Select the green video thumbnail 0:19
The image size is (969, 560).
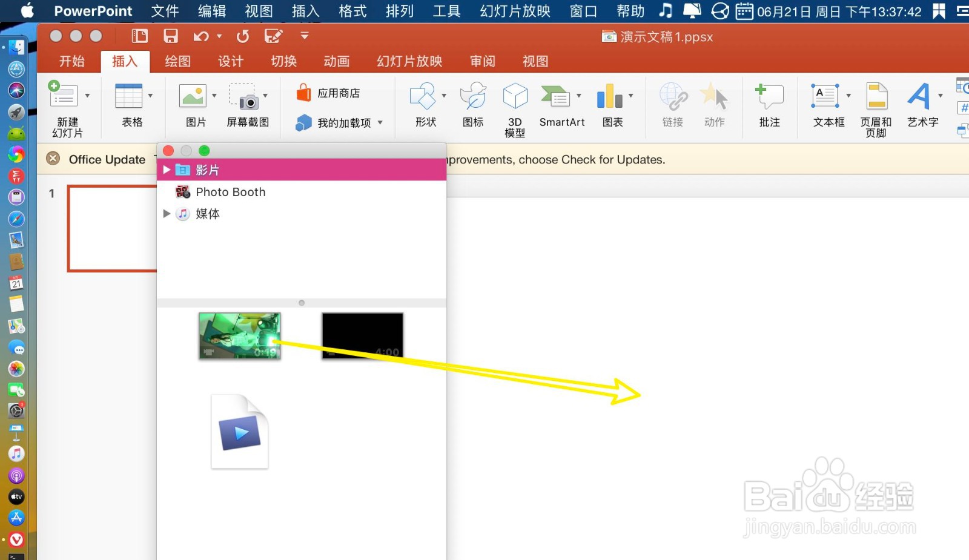pos(240,336)
